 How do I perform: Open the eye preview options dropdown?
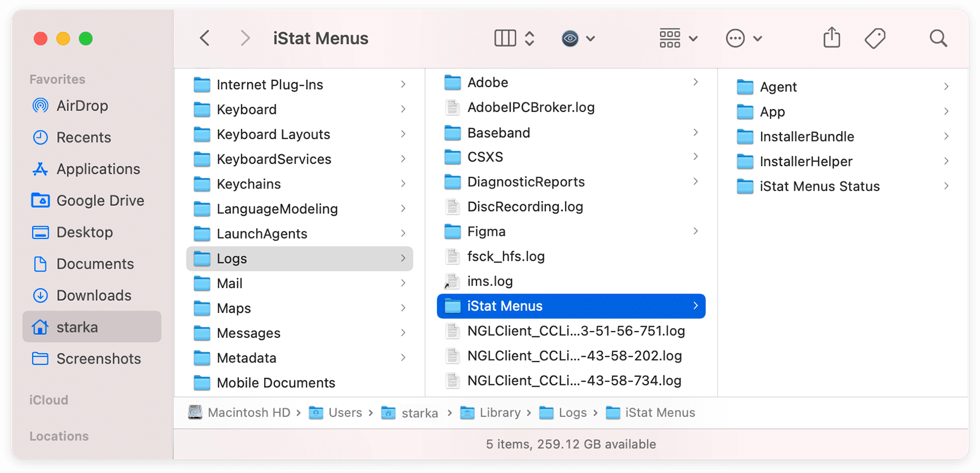(578, 38)
